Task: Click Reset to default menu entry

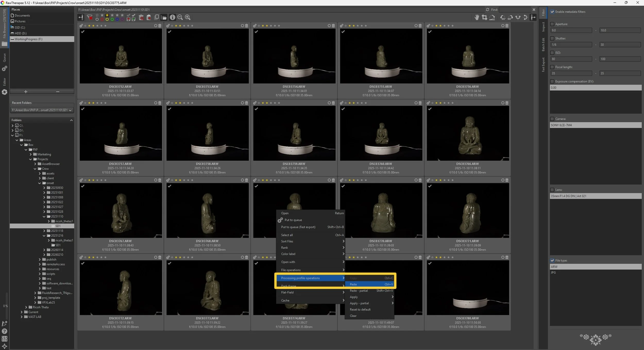Action: [360, 310]
